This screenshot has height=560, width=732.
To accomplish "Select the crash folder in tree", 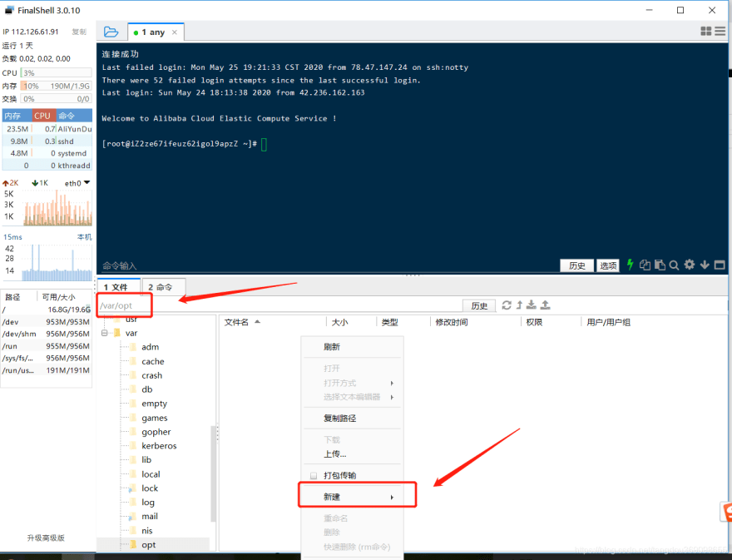I will tap(151, 375).
